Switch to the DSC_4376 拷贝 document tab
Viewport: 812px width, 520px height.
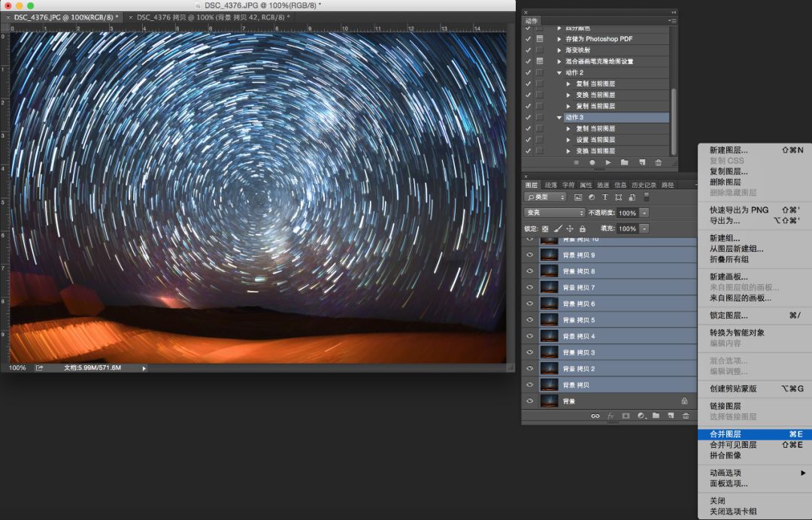point(211,17)
